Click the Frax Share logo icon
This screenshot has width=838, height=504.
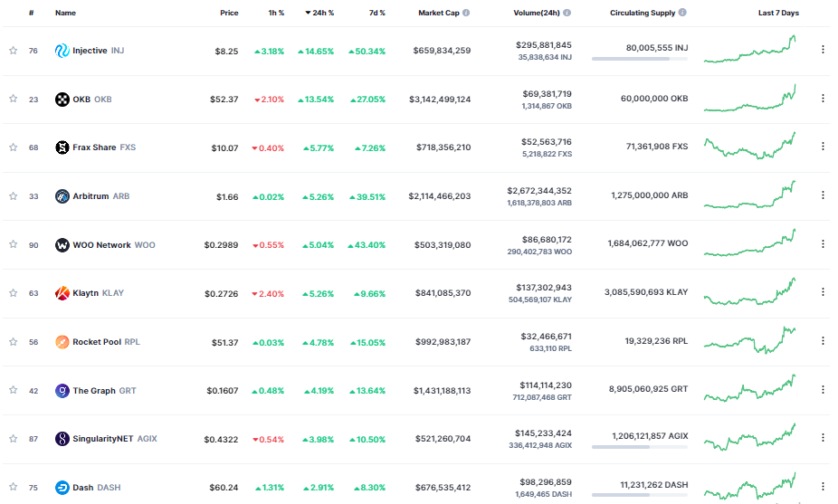tap(62, 147)
